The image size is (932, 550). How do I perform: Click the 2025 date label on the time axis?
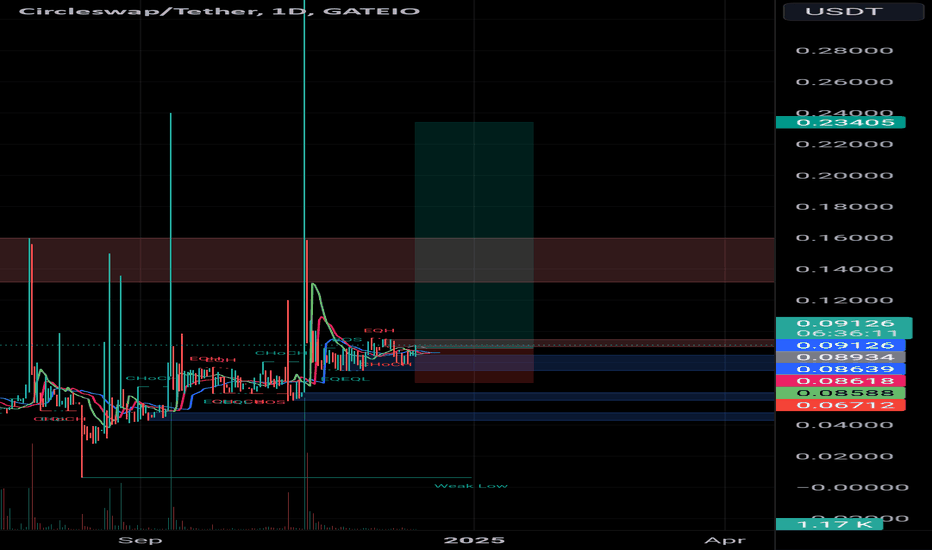click(x=474, y=540)
